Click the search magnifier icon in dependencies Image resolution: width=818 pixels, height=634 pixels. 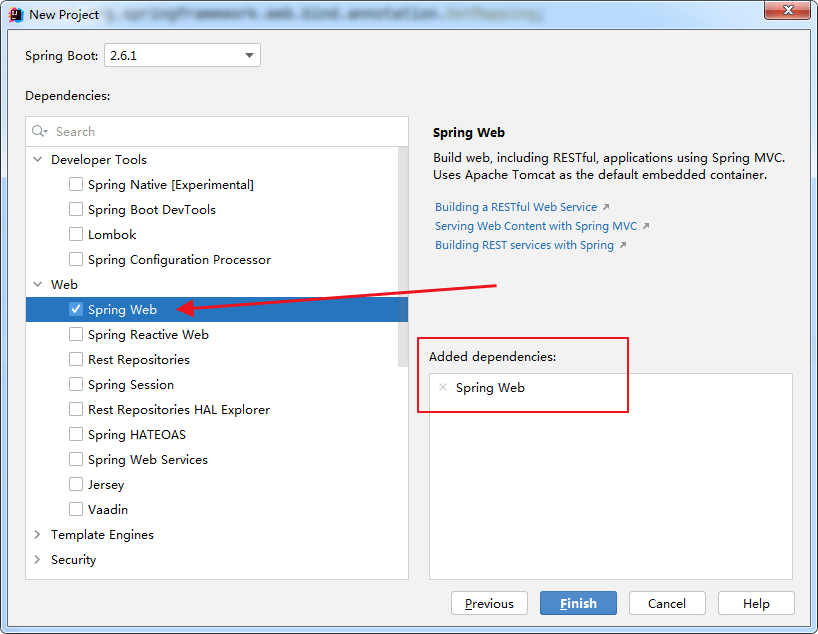click(39, 131)
